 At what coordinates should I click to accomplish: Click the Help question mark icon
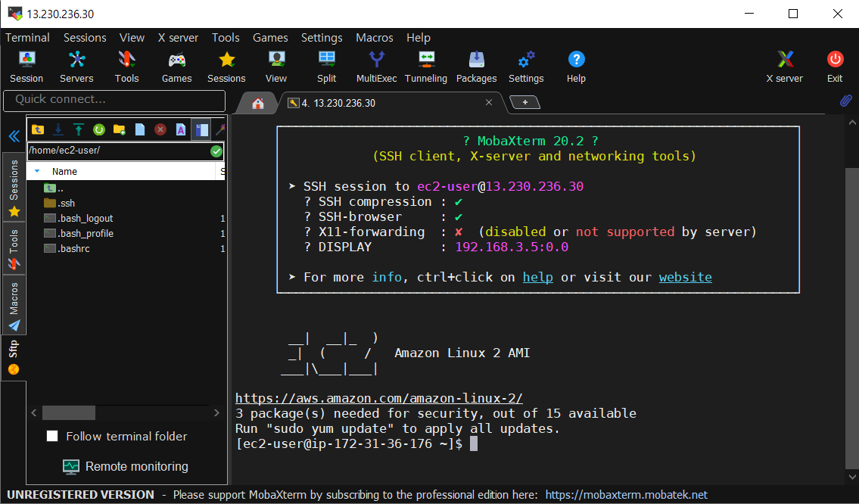tap(576, 67)
